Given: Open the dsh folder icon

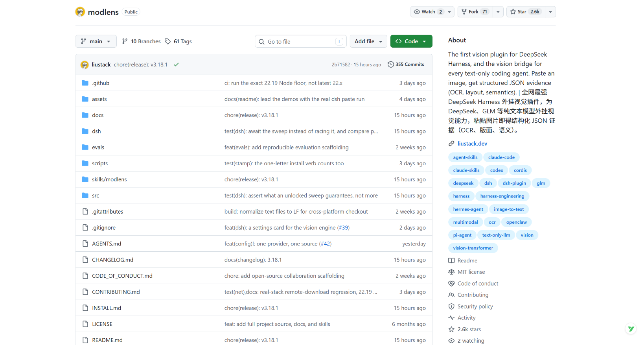Looking at the screenshot, I should (x=85, y=131).
